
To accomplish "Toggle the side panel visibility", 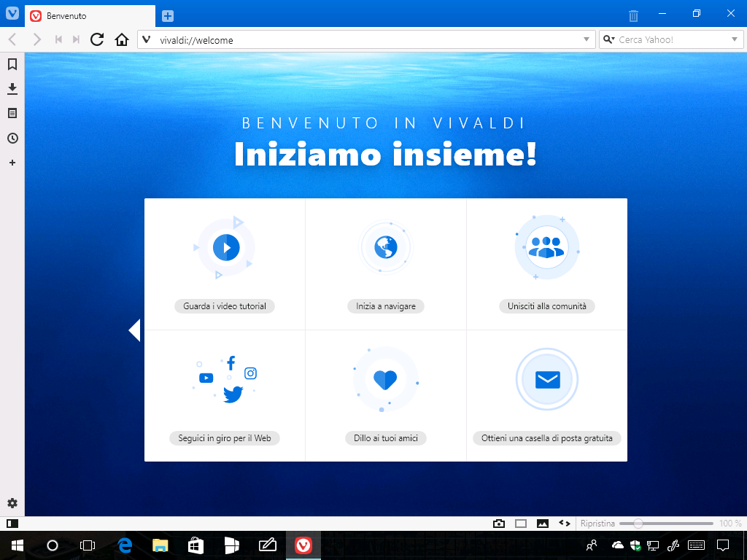I will click(x=12, y=524).
